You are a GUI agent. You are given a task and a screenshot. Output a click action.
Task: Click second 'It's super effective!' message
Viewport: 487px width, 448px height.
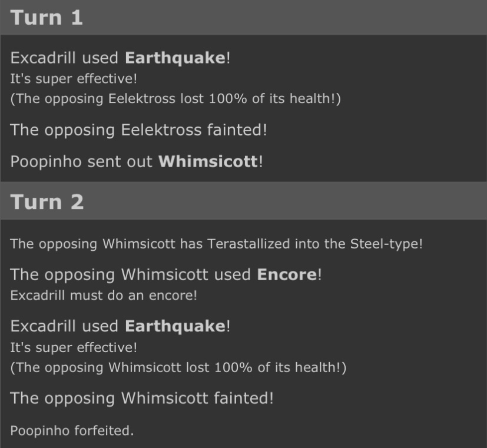click(x=74, y=347)
